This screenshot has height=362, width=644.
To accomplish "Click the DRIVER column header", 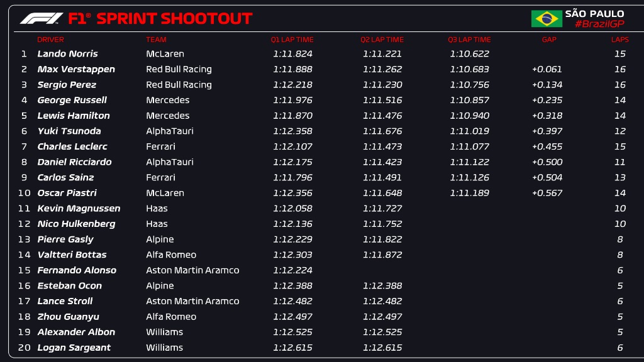I will 50,40.
